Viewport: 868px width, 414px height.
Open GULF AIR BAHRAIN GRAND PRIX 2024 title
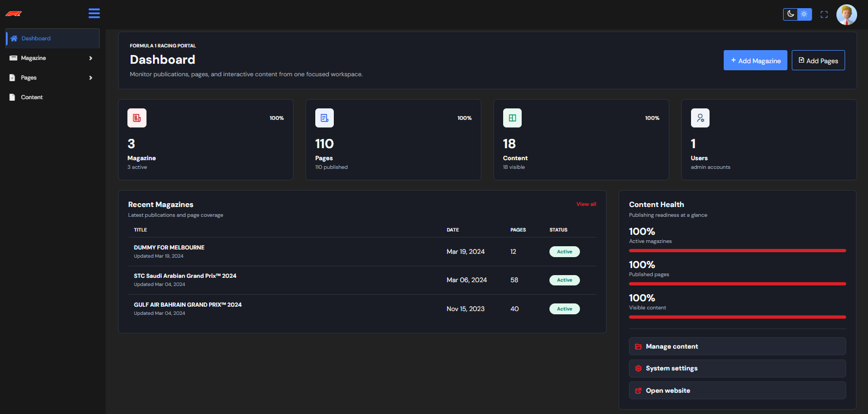188,305
